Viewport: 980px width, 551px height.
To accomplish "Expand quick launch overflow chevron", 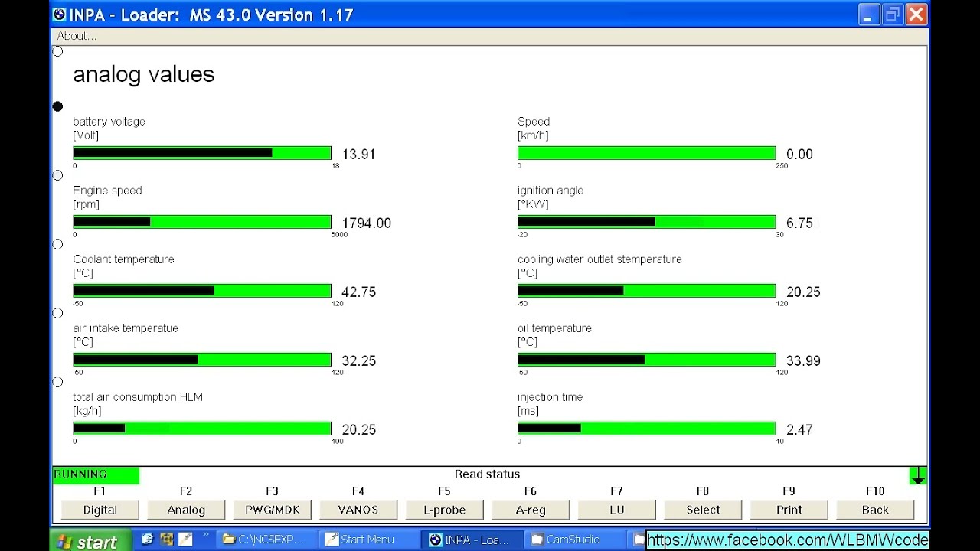I will coord(205,535).
